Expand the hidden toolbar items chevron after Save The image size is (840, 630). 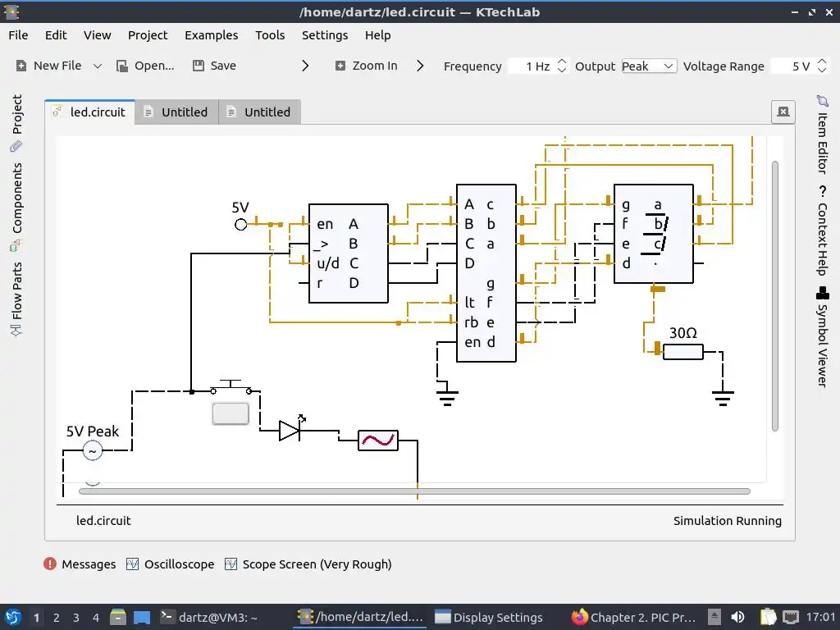[x=305, y=66]
